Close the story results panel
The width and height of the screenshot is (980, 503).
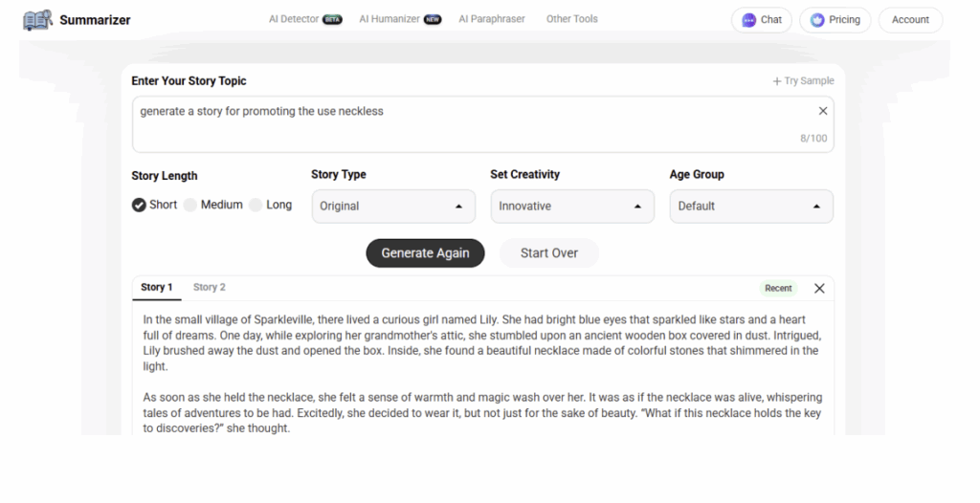pos(819,288)
